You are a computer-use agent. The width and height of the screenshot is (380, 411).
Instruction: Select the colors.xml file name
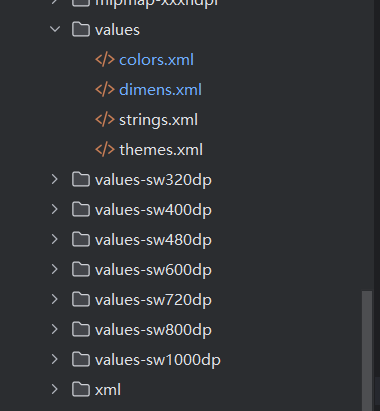click(x=156, y=60)
